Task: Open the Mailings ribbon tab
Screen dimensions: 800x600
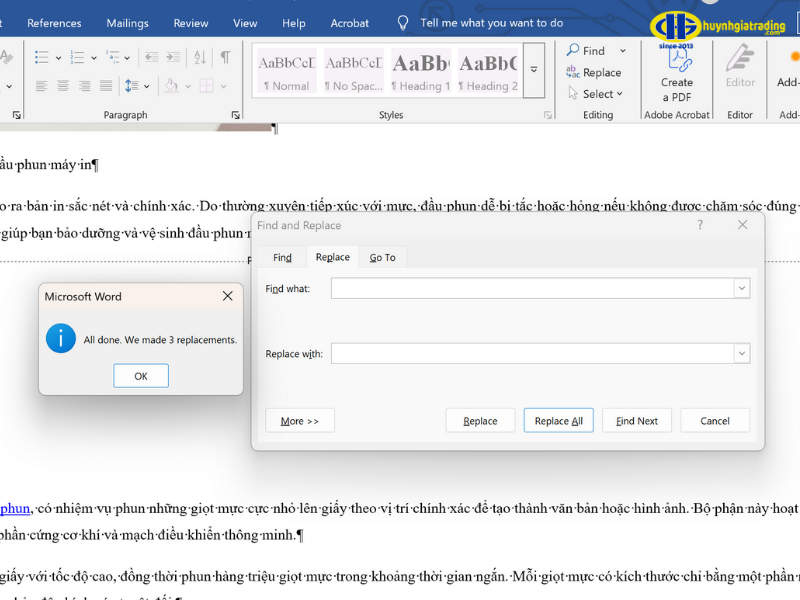Action: tap(127, 23)
